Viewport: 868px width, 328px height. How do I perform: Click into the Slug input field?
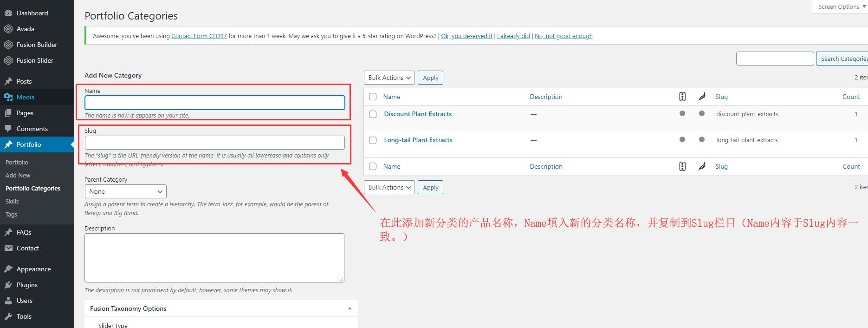(214, 143)
